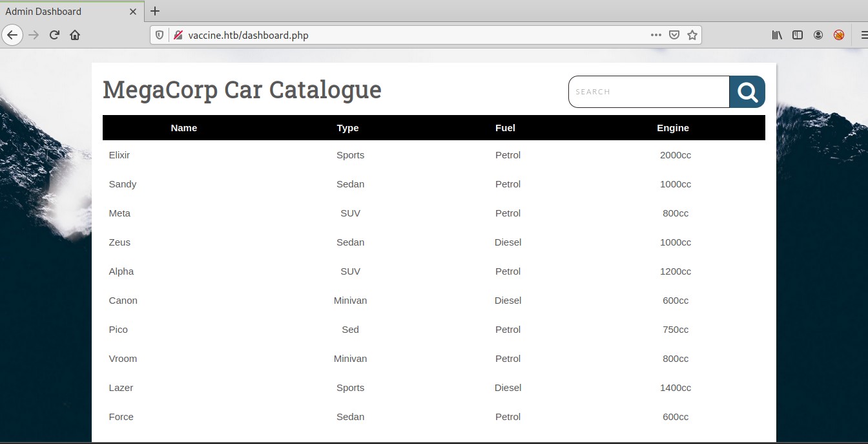
Task: Open a new browser tab
Action: [155, 11]
